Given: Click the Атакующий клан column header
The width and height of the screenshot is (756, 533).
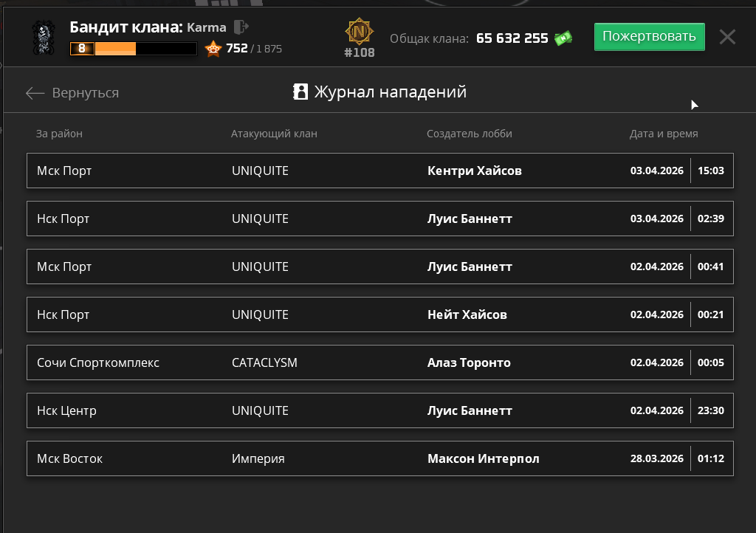Looking at the screenshot, I should 274,134.
